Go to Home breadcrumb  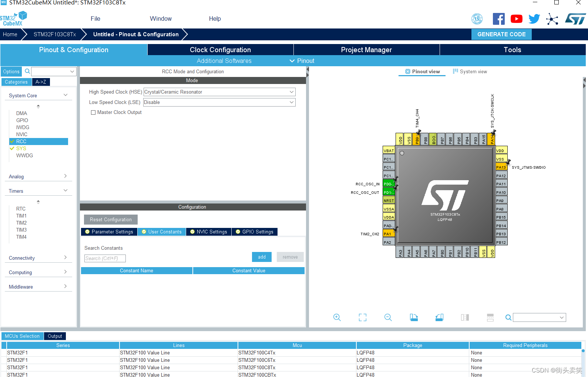click(x=10, y=34)
